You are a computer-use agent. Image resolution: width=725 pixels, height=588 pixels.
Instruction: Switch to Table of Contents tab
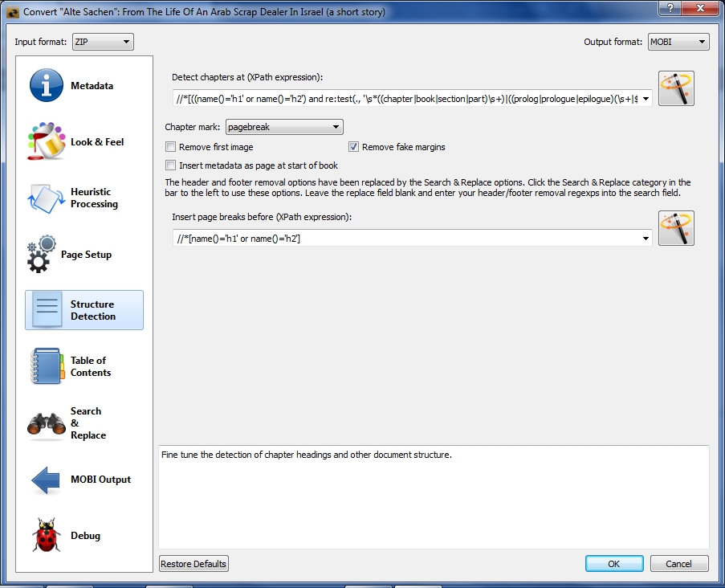pyautogui.click(x=91, y=366)
